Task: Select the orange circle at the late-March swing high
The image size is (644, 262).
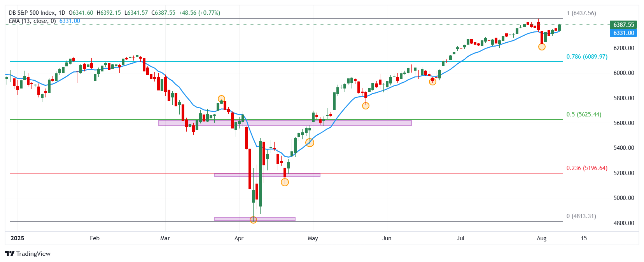Action: tap(221, 99)
